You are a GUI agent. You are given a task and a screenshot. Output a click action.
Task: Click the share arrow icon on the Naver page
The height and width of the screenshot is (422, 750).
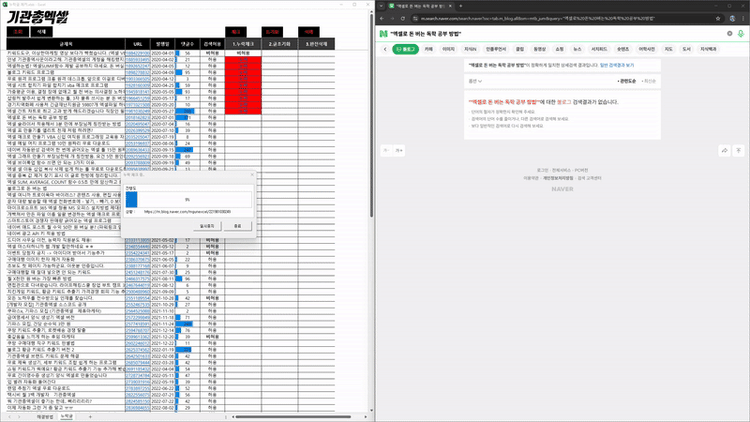click(x=725, y=150)
